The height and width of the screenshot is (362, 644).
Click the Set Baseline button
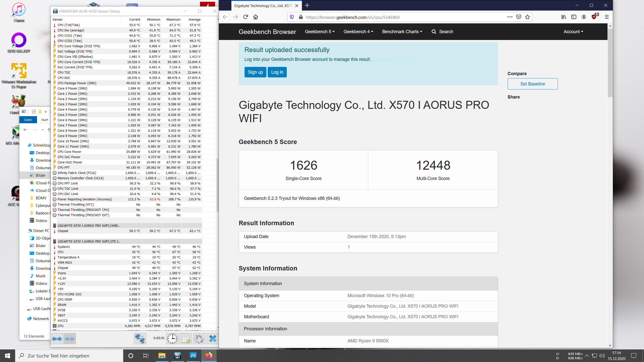533,84
